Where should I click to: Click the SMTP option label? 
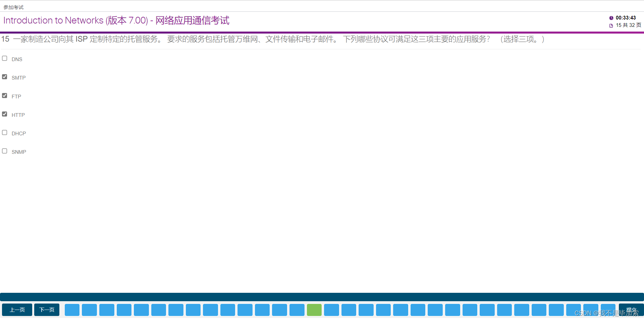point(18,78)
